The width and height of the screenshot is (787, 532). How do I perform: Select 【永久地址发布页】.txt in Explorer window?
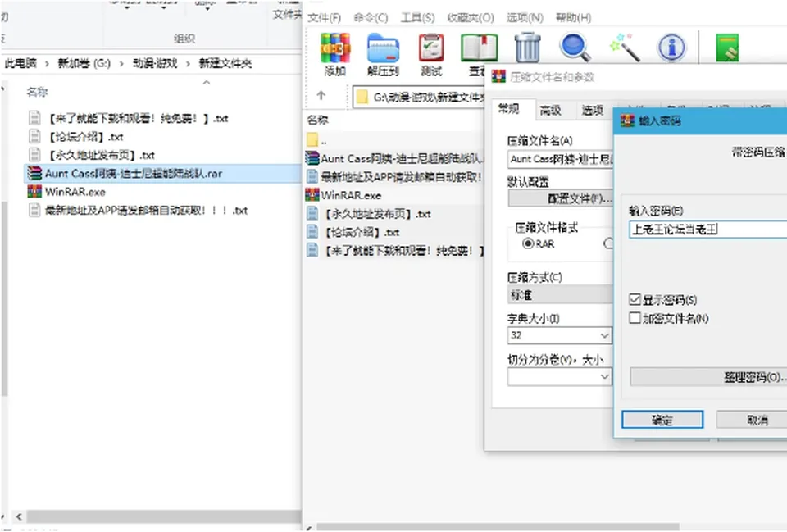[x=91, y=155]
